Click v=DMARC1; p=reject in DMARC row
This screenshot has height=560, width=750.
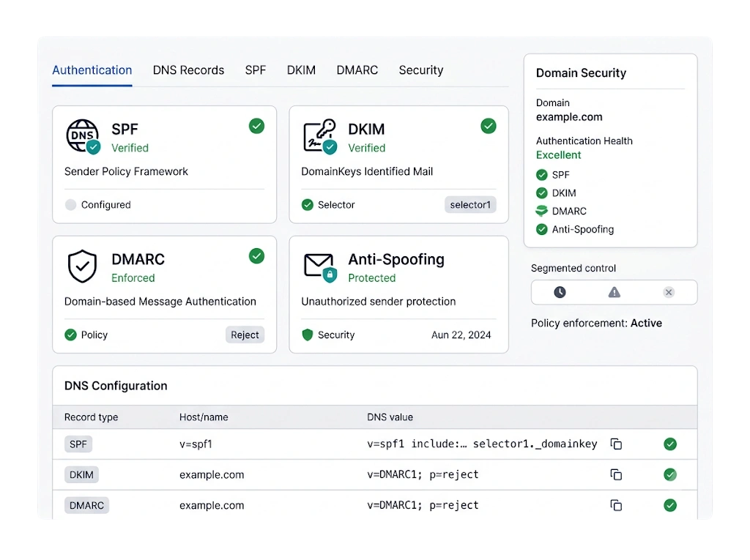coord(423,505)
